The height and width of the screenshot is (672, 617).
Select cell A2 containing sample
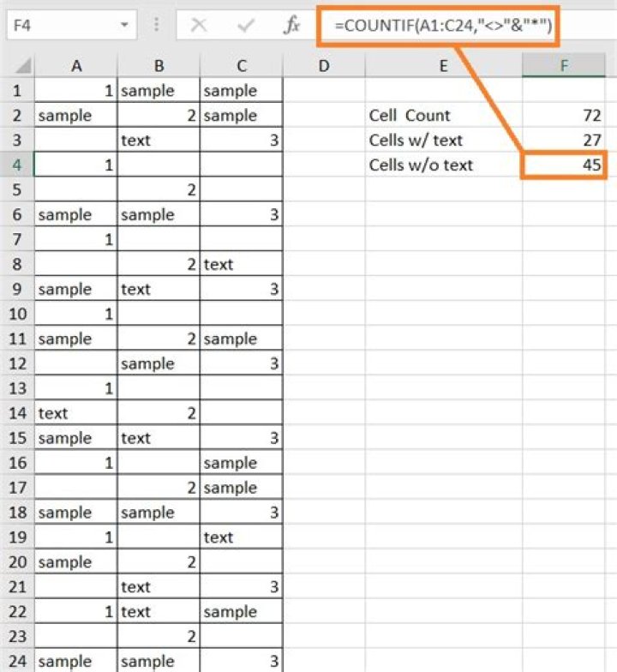coord(75,115)
